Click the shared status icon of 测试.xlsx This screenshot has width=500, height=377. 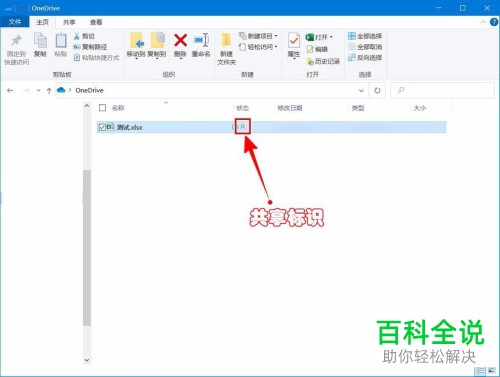pos(243,127)
